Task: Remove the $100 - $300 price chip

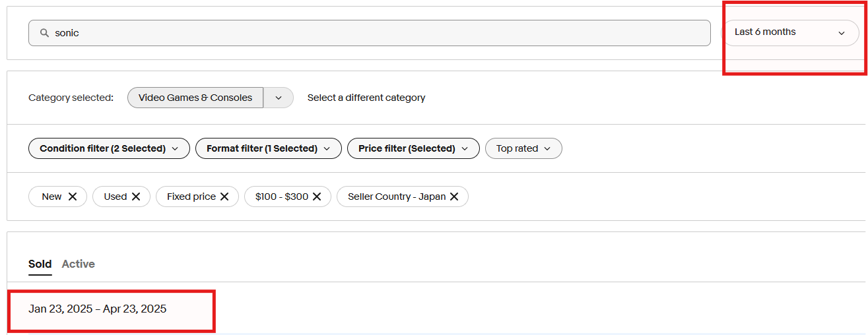Action: click(317, 197)
